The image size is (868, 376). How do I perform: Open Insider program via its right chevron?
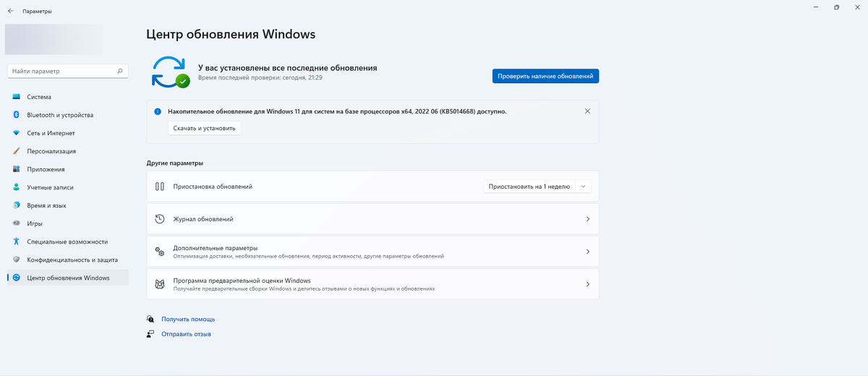click(587, 284)
